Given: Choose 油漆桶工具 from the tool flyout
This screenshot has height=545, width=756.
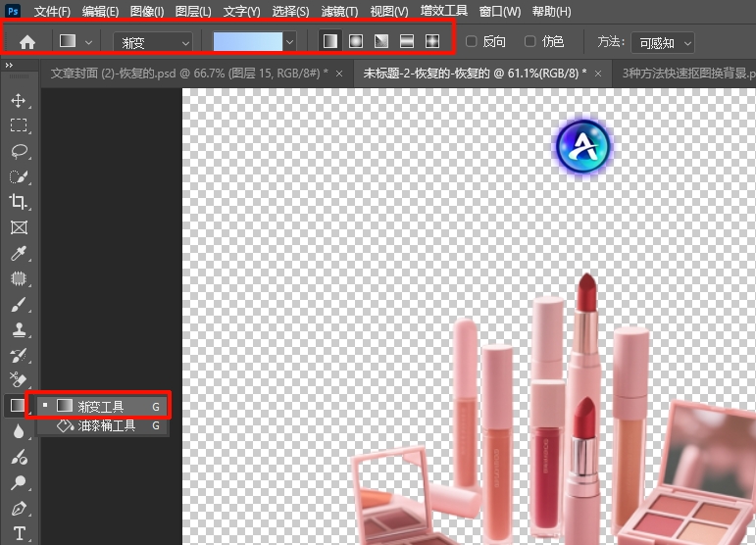Looking at the screenshot, I should [106, 426].
